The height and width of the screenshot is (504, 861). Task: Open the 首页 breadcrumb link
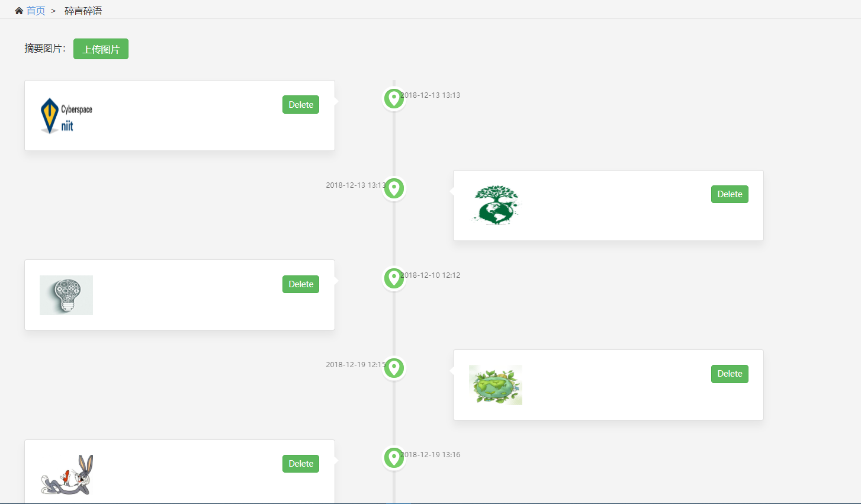[36, 11]
